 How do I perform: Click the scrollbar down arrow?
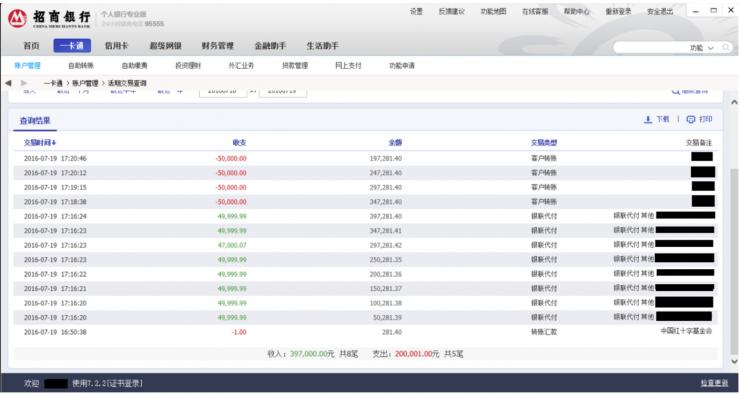[734, 361]
